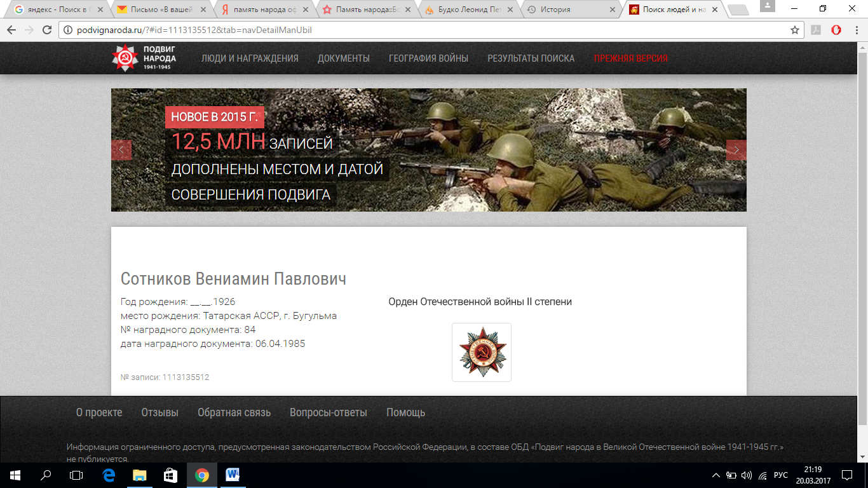Go to the previous banner slide
This screenshot has width=868, height=488.
[121, 150]
